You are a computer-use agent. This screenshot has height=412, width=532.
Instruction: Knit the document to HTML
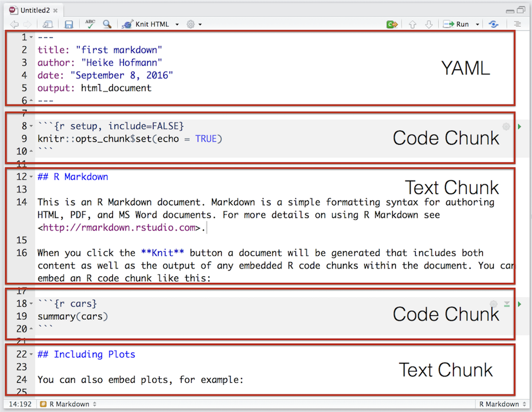tap(145, 25)
